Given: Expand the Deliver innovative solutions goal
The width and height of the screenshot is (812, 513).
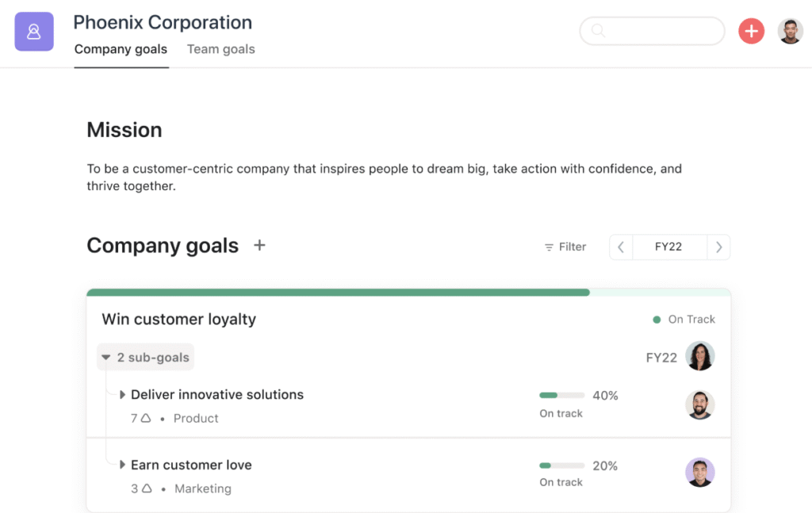Looking at the screenshot, I should click(122, 394).
